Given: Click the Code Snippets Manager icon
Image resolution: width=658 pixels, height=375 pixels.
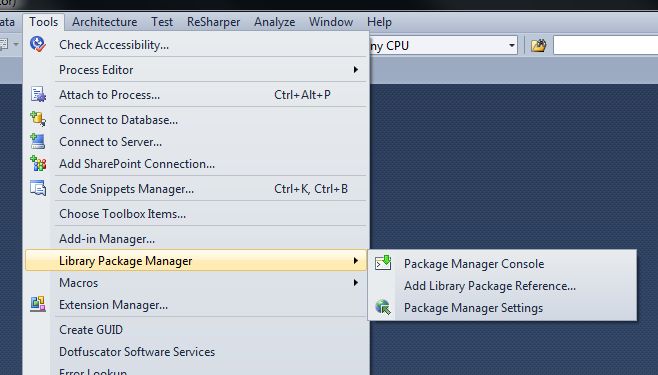Looking at the screenshot, I should tap(38, 188).
